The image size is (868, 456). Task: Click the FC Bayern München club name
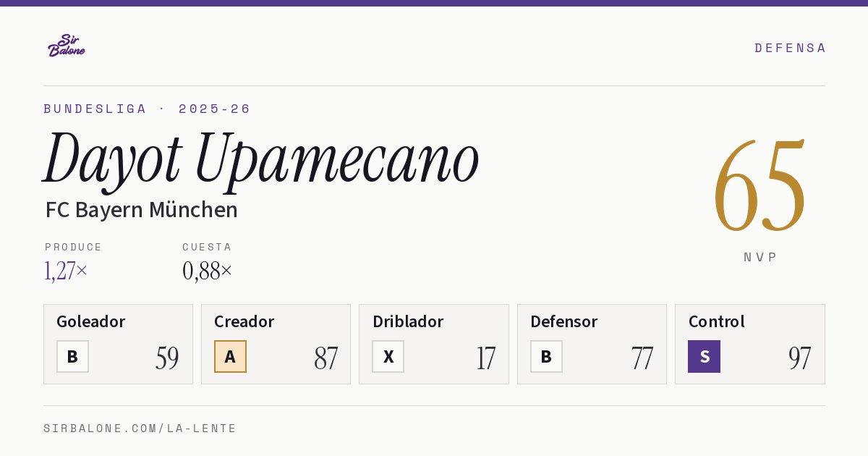pyautogui.click(x=141, y=210)
